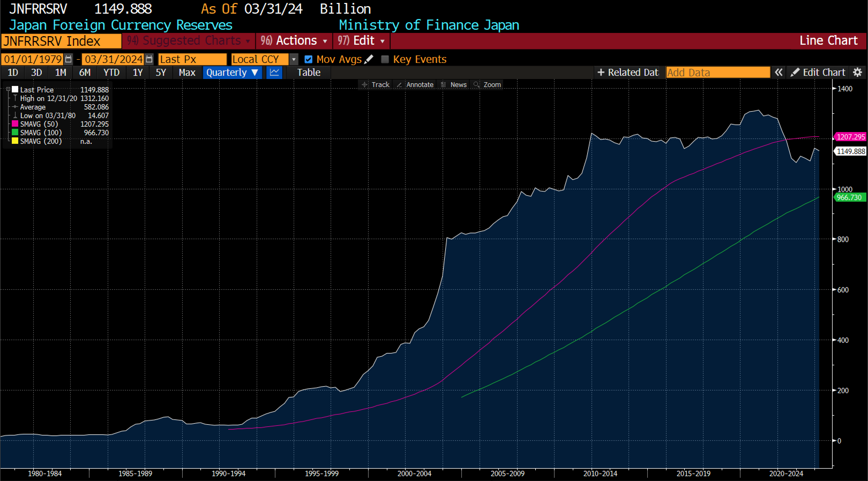Click the line chart view icon
This screenshot has width=868, height=481.
coord(274,72)
